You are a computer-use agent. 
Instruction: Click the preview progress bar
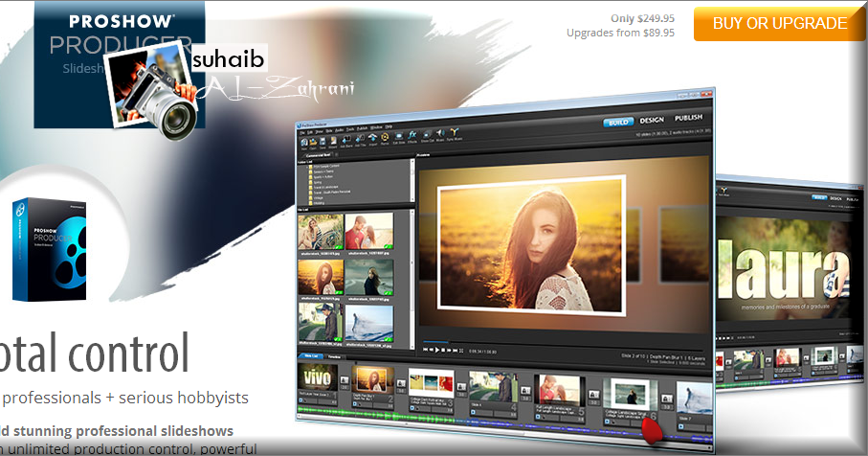click(563, 346)
